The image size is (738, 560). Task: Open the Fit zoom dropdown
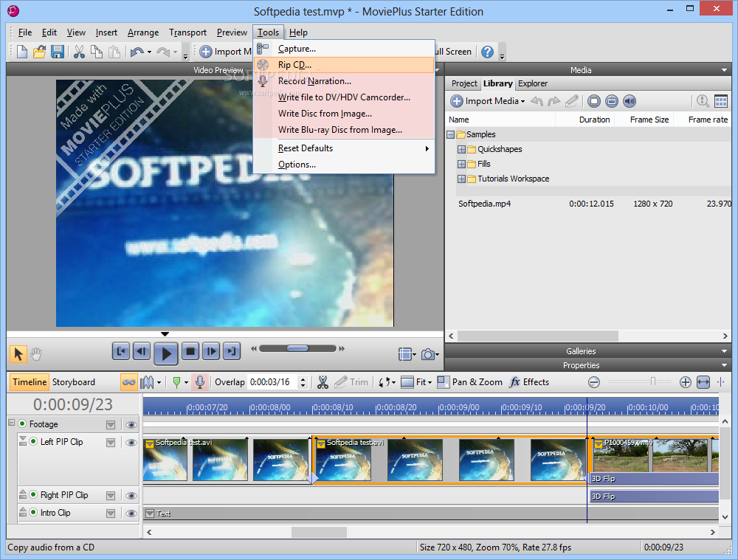click(x=430, y=382)
